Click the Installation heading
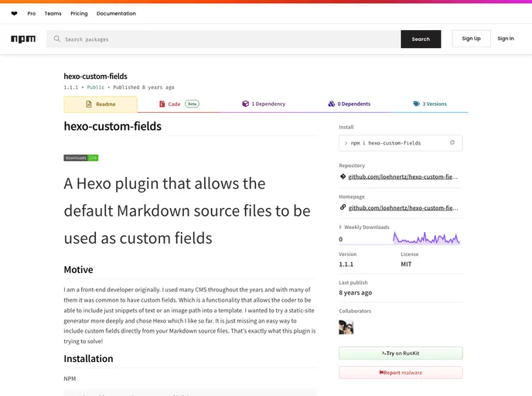532x396 pixels. 89,359
